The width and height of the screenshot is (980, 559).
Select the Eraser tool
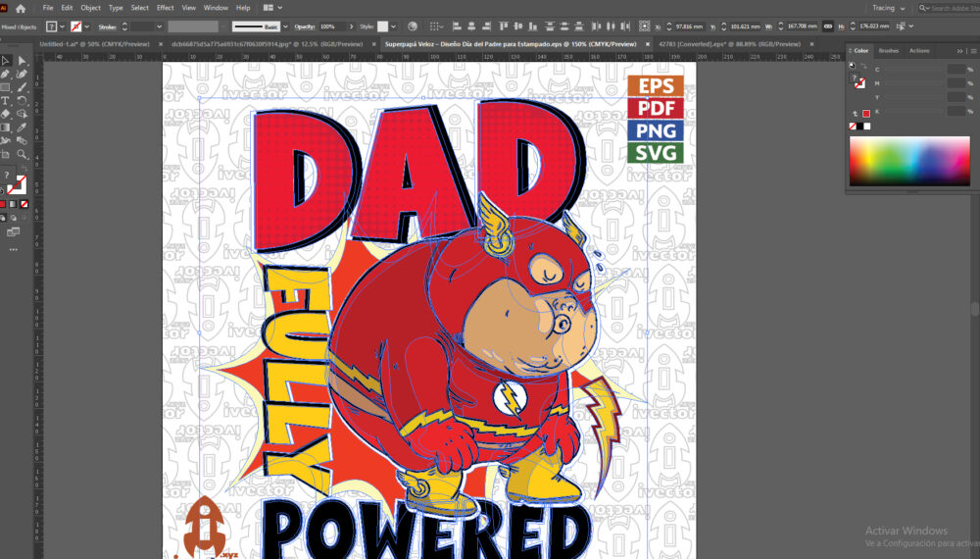click(x=6, y=114)
